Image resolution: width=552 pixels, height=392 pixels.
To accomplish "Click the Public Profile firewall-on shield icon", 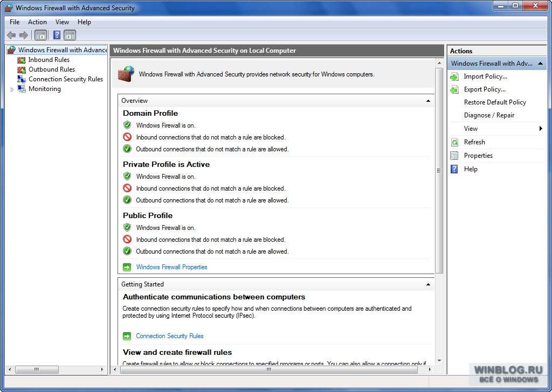I will (x=127, y=227).
